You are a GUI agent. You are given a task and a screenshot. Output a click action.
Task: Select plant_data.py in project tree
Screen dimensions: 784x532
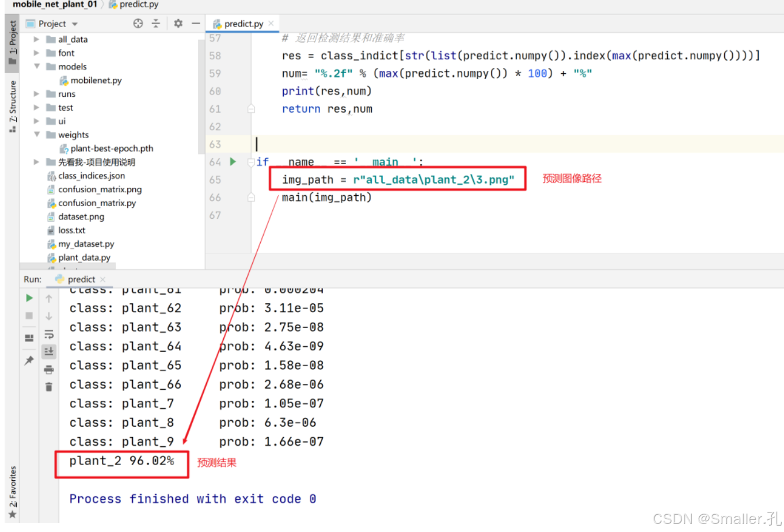click(78, 257)
